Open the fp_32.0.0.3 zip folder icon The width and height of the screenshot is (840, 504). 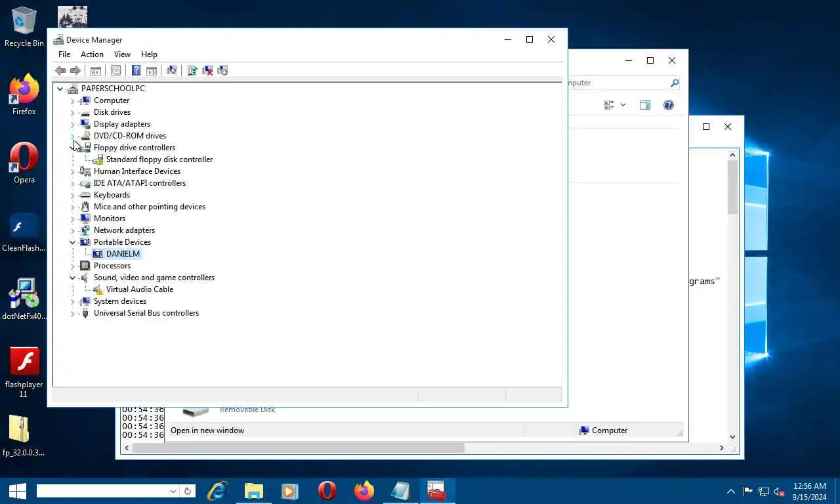(24, 436)
